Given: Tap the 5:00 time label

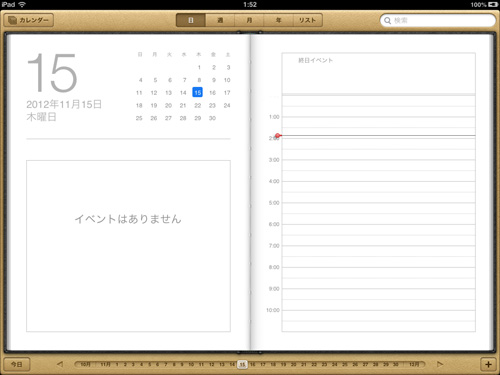Looking at the screenshot, I should click(274, 203).
